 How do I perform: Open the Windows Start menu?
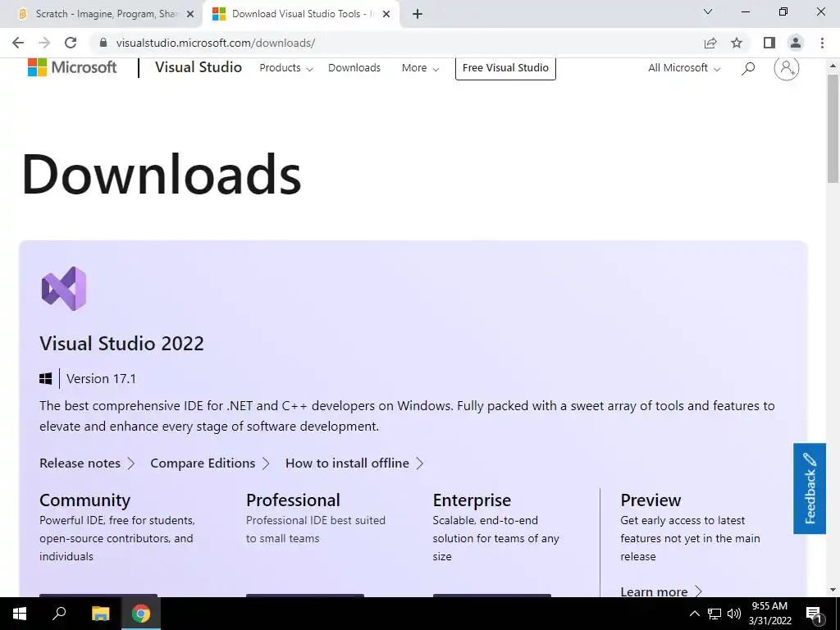(20, 614)
